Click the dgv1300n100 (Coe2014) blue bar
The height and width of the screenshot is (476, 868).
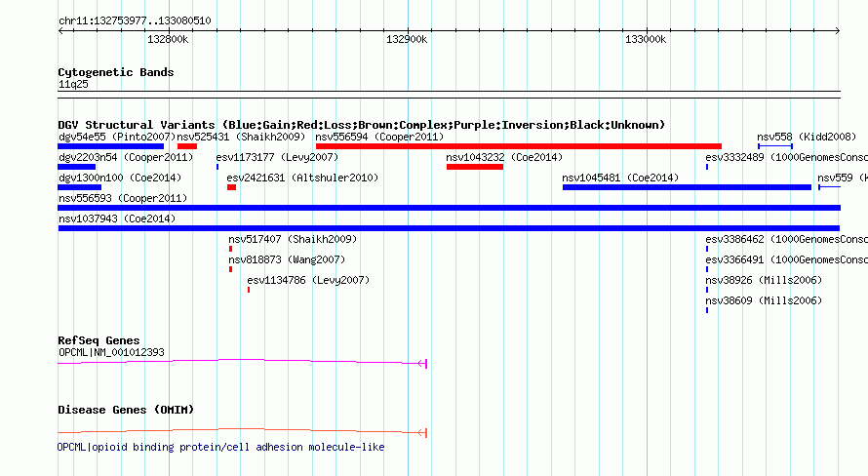[79, 187]
